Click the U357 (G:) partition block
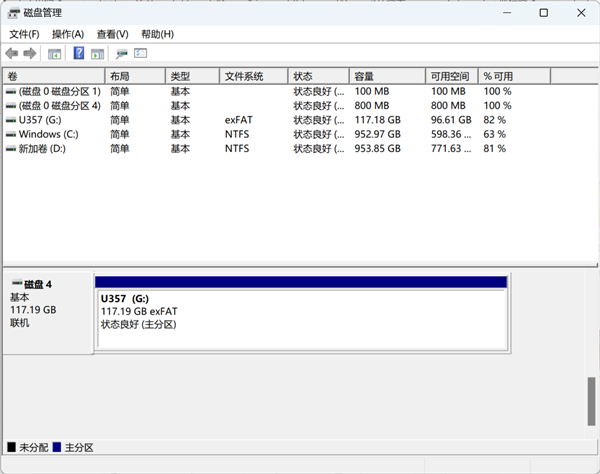 point(300,319)
